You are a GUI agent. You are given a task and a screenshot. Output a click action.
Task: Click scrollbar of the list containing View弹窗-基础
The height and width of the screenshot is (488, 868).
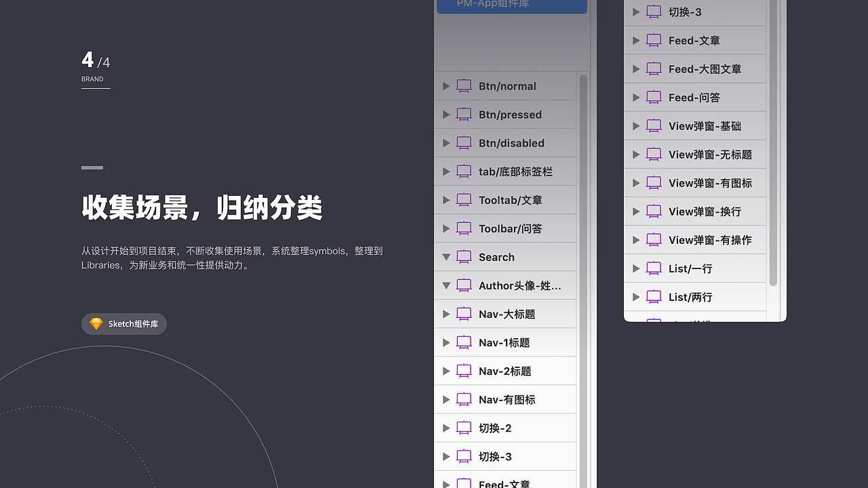pyautogui.click(x=773, y=143)
